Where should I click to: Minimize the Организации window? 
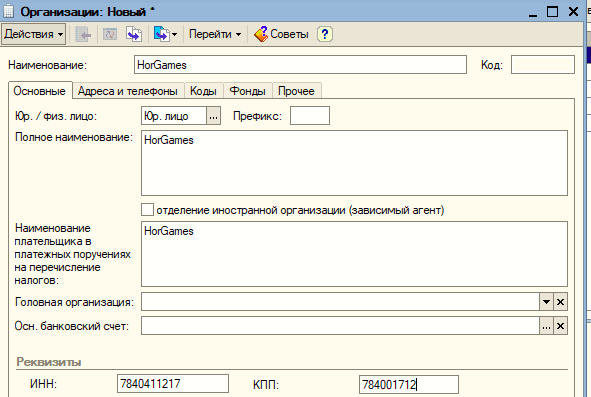coord(533,12)
